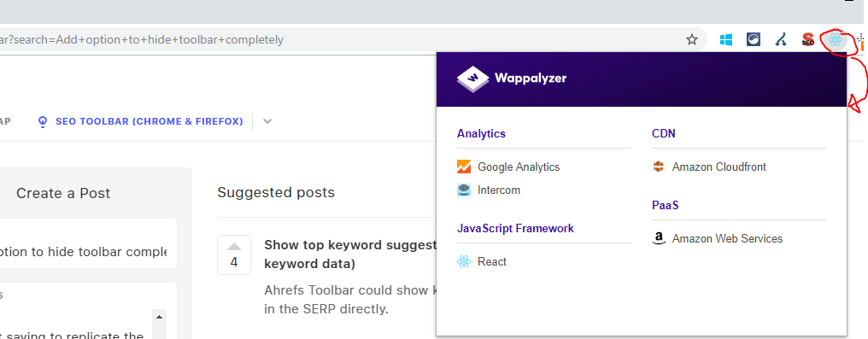Open the SEO extension icon
Screen dimensions: 868x339
click(x=807, y=39)
